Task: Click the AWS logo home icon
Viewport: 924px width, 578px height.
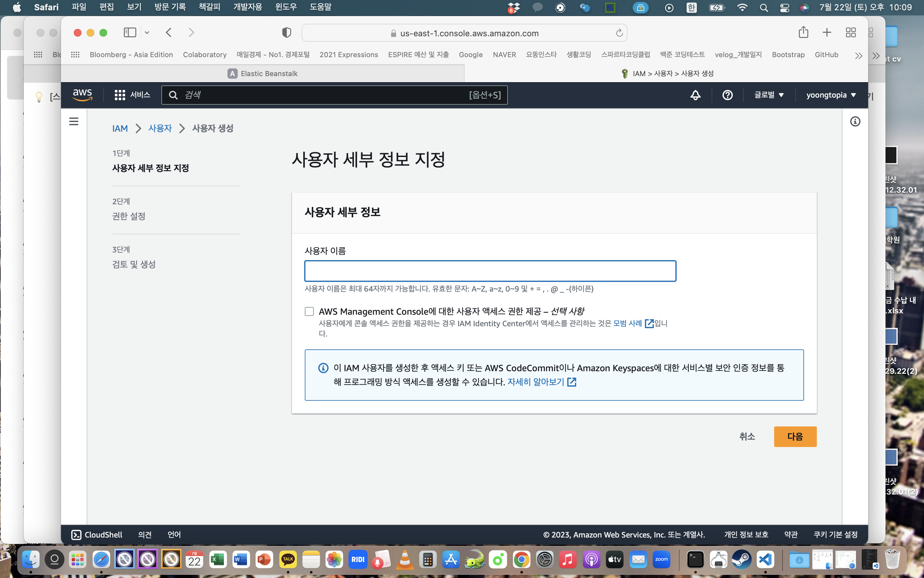Action: pos(82,95)
